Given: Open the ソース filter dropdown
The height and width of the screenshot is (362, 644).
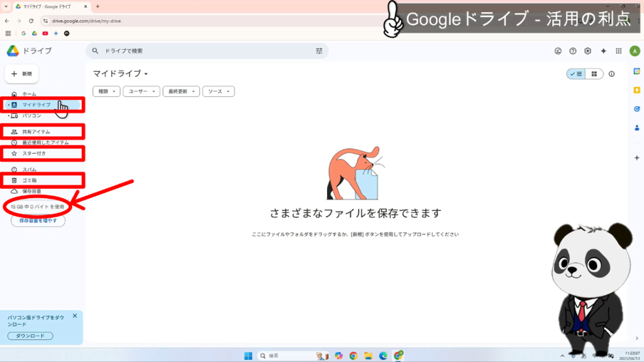Looking at the screenshot, I should (218, 91).
